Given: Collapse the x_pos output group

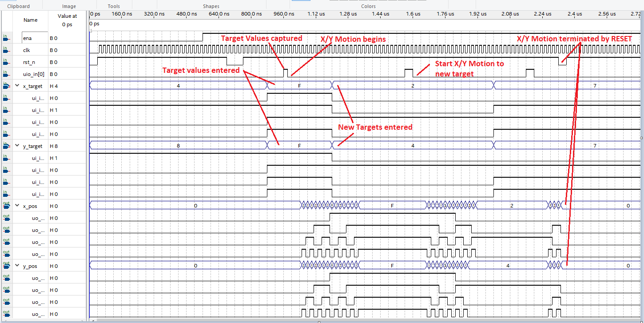Looking at the screenshot, I should pyautogui.click(x=17, y=206).
